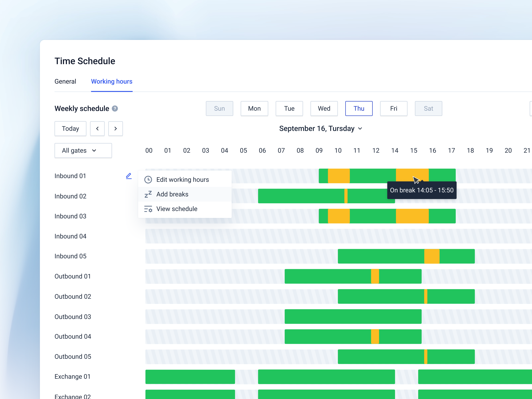Click the green working bar of Outbound 03
Image resolution: width=532 pixels, height=399 pixels.
tap(353, 317)
